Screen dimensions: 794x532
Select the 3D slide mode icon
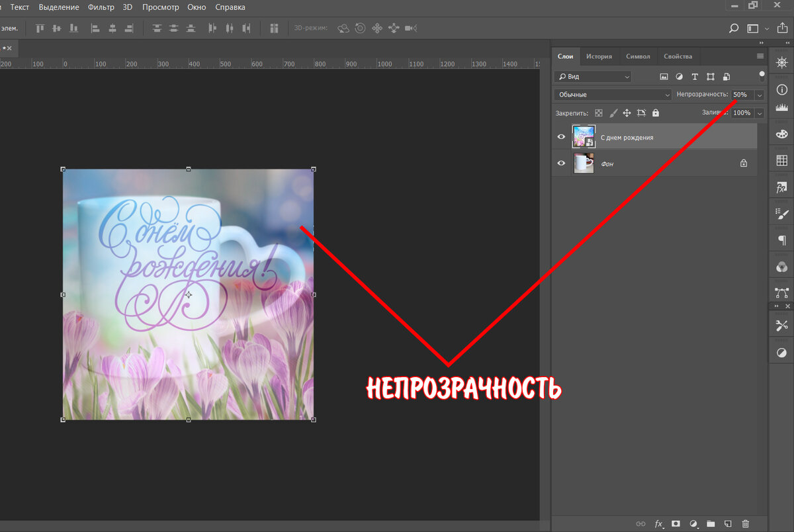[x=394, y=28]
